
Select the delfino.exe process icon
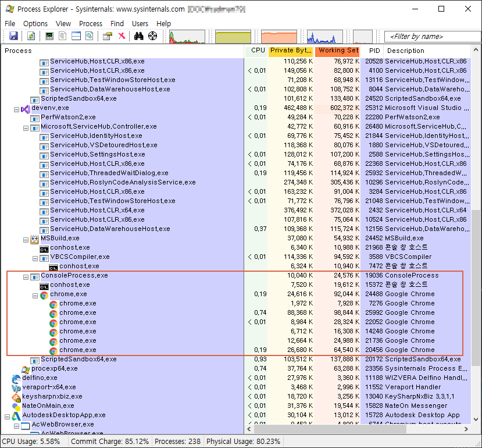16,379
